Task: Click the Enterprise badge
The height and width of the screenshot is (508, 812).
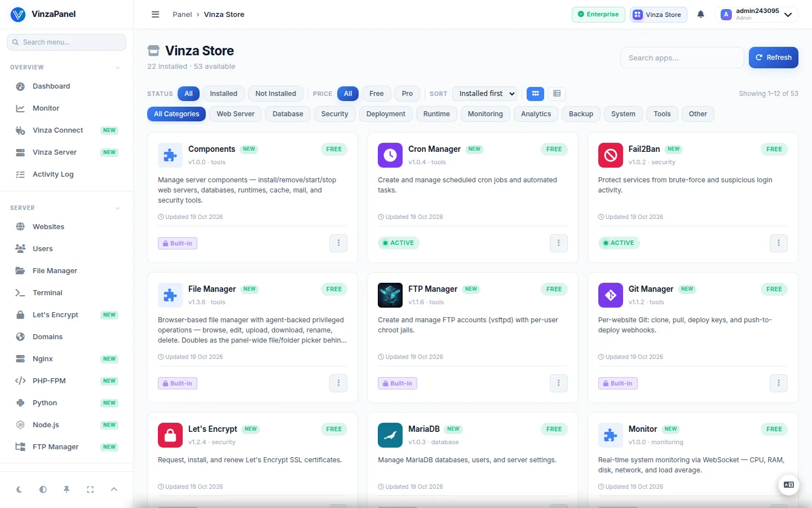Action: click(x=598, y=15)
